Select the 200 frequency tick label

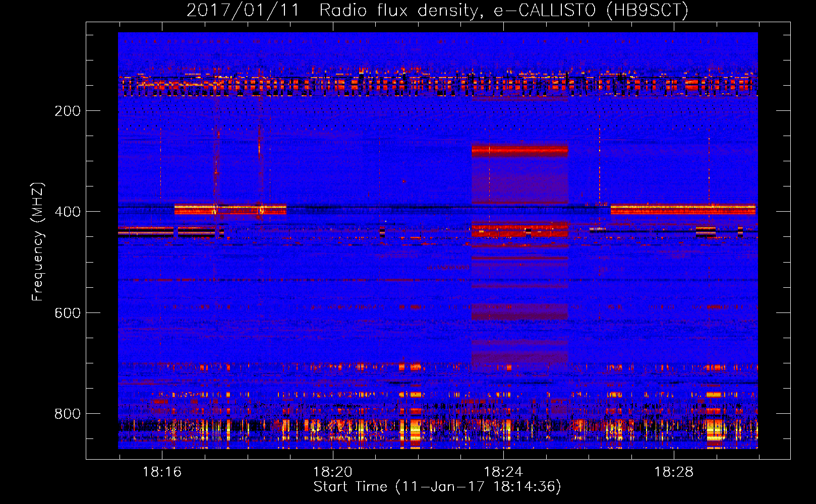point(68,111)
